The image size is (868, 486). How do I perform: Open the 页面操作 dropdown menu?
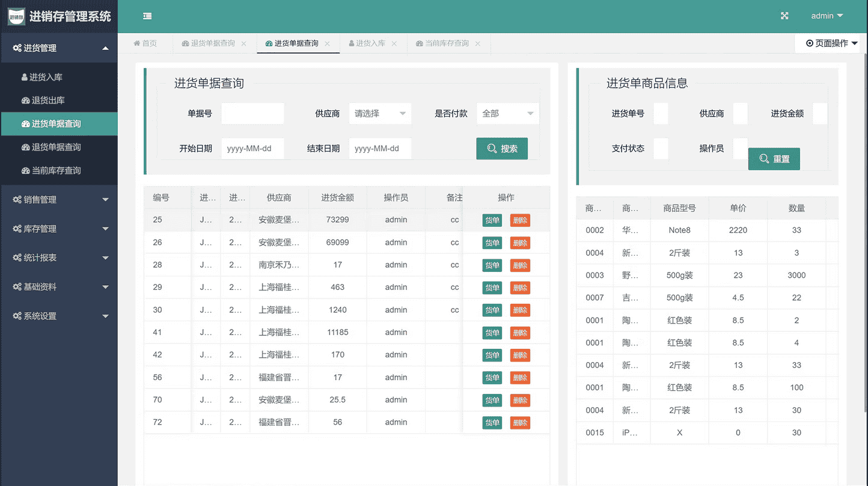pos(831,43)
